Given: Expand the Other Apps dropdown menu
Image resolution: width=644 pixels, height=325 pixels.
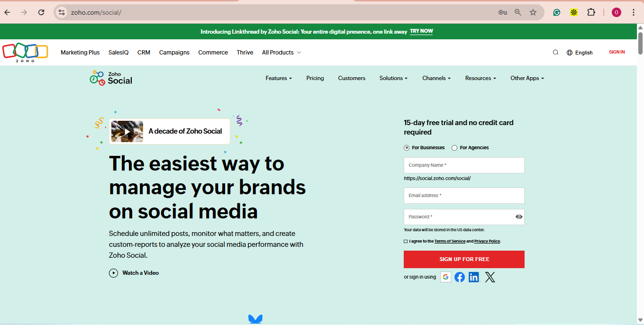Looking at the screenshot, I should click(527, 78).
